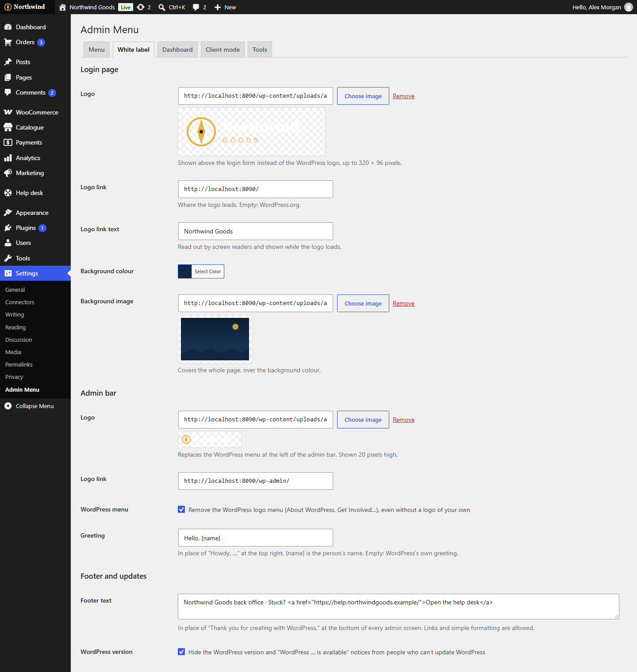Screen dimensions: 637x672
Task: Click the Catalogue storefront icon
Action: tap(8, 127)
